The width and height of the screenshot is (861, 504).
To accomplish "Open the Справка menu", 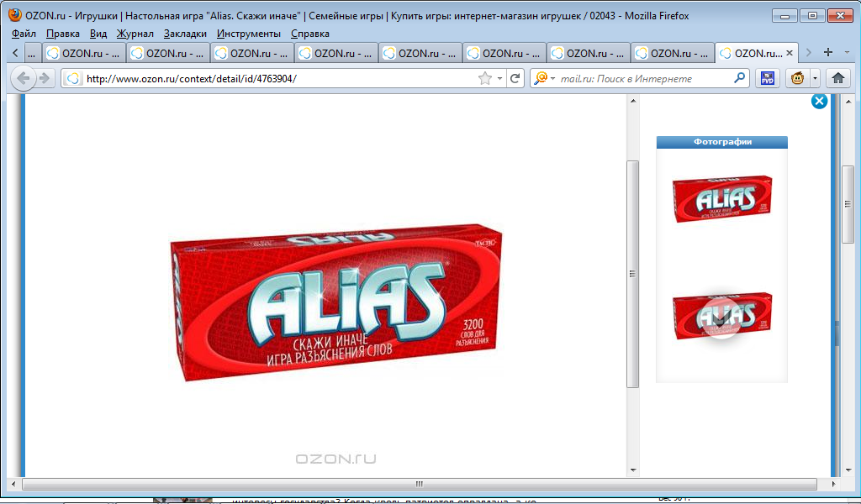I will click(x=310, y=34).
